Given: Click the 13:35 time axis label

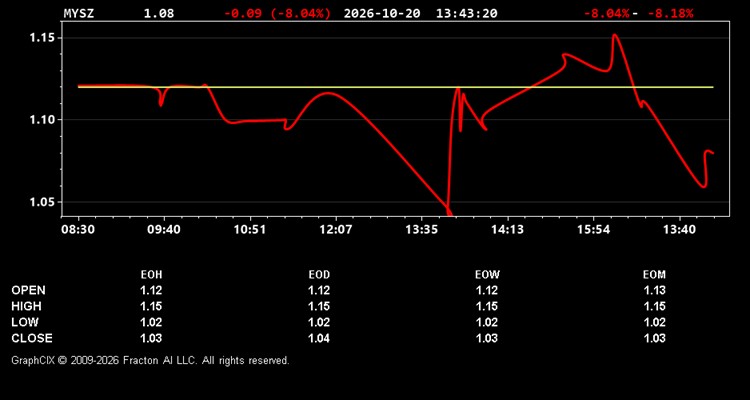Looking at the screenshot, I should point(421,230).
